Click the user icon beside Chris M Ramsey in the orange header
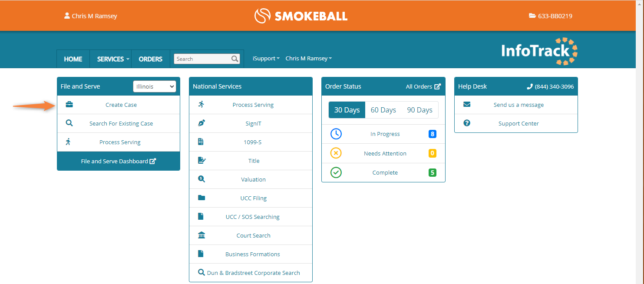The width and height of the screenshot is (644, 284). 67,16
